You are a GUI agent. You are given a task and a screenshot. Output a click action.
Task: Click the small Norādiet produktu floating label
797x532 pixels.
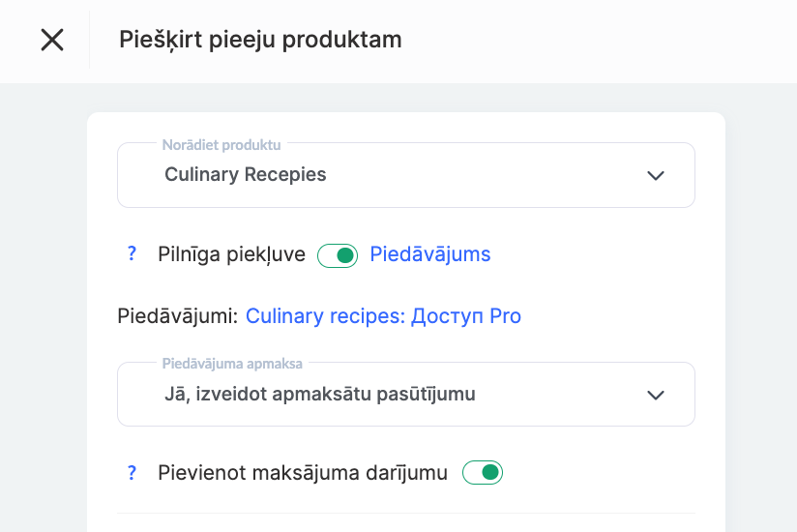pyautogui.click(x=221, y=145)
